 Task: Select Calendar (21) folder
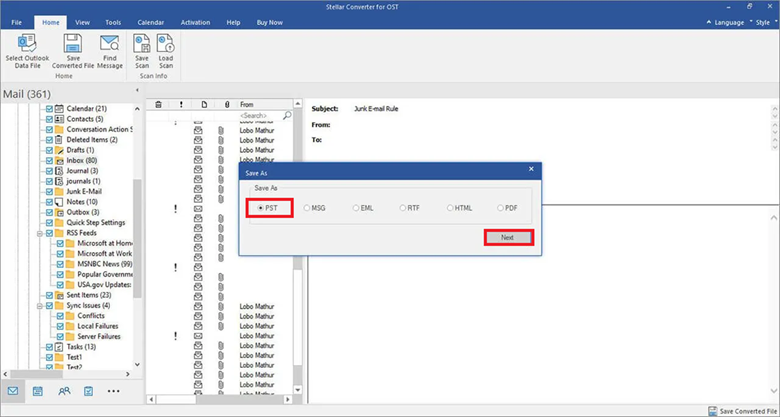[x=87, y=108]
